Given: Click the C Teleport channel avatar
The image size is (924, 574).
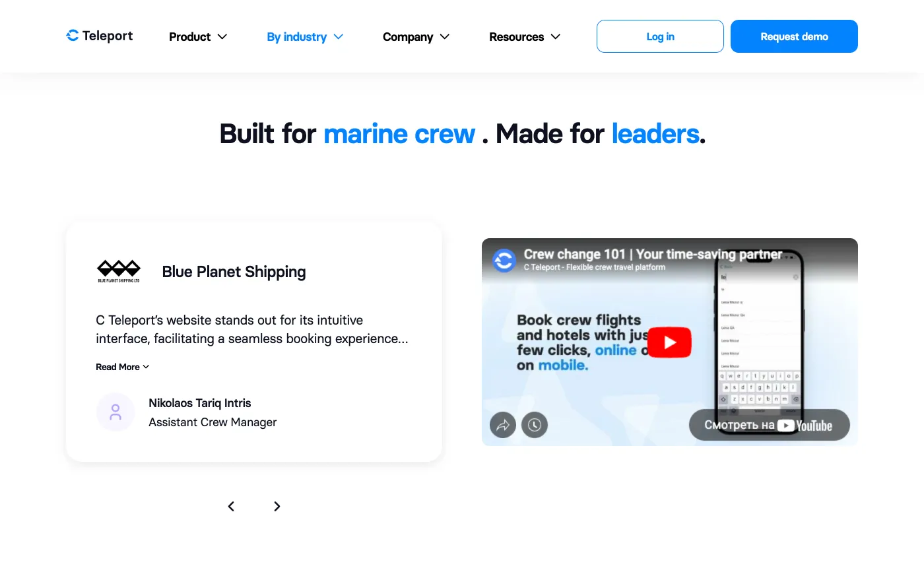Looking at the screenshot, I should click(x=504, y=261).
